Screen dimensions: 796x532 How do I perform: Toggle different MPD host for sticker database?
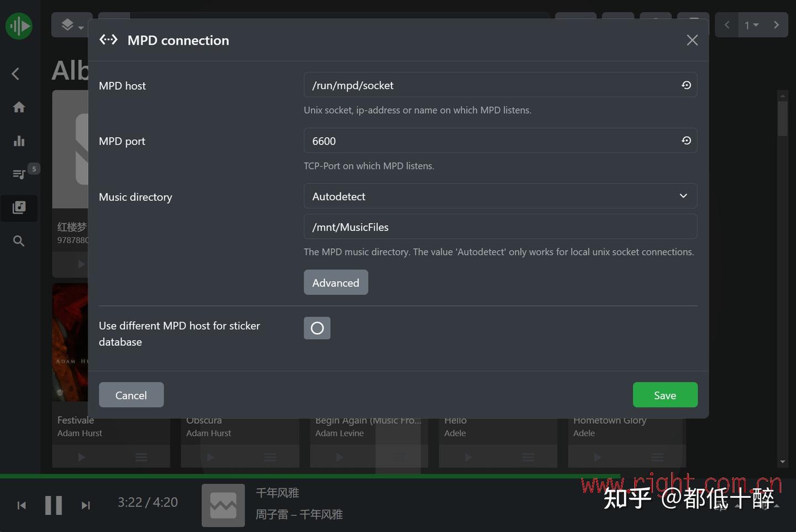[x=317, y=328]
